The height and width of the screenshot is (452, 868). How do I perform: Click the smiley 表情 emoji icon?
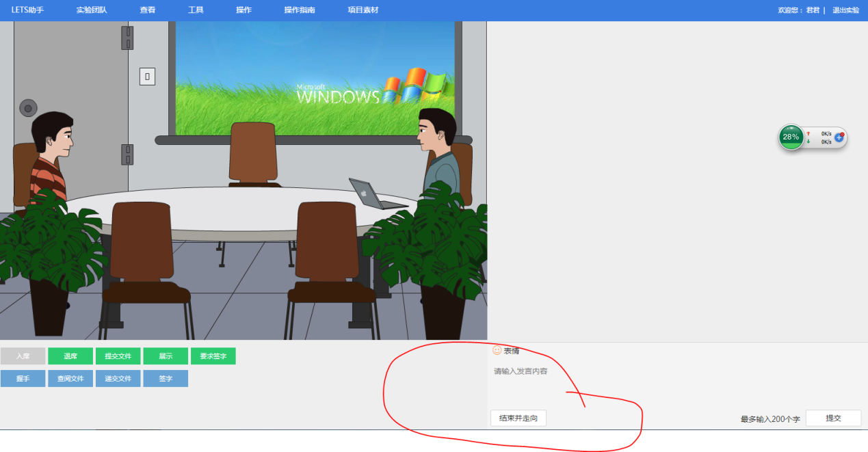click(497, 351)
